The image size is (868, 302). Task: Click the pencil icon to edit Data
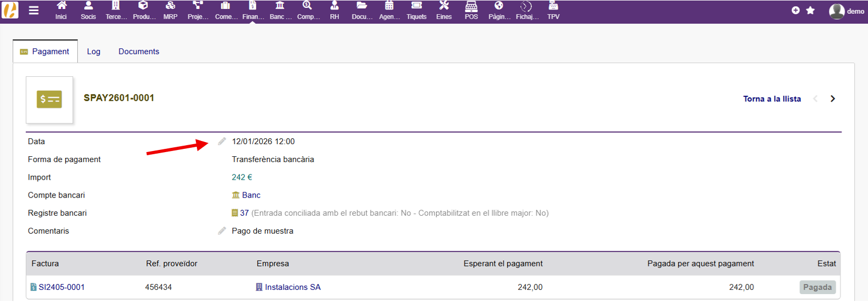click(222, 141)
